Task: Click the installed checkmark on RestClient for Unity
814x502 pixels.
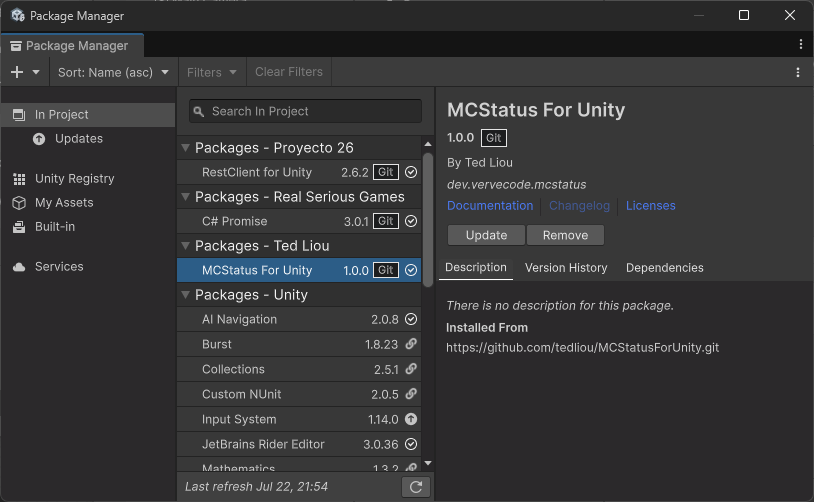Action: pyautogui.click(x=411, y=172)
